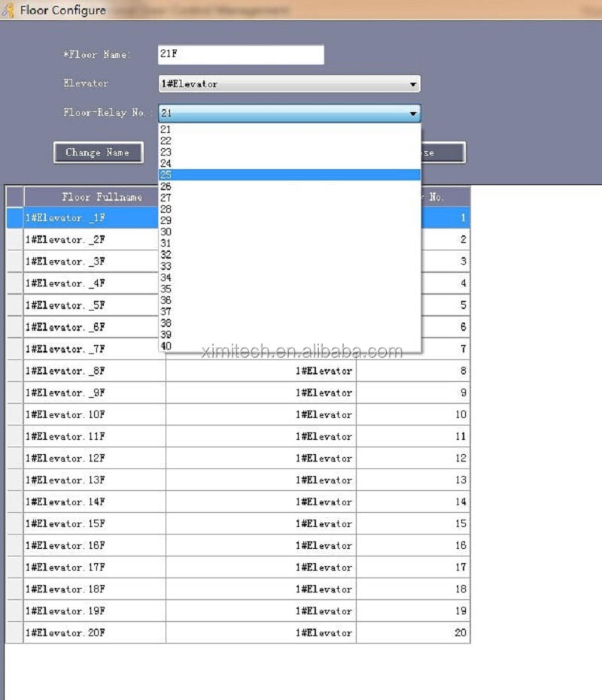Choose relay number 30 in dropdown
Viewport: 602px width, 700px height.
pos(290,232)
